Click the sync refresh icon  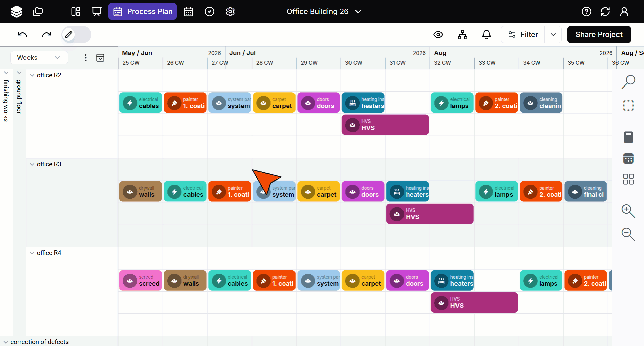tap(605, 12)
